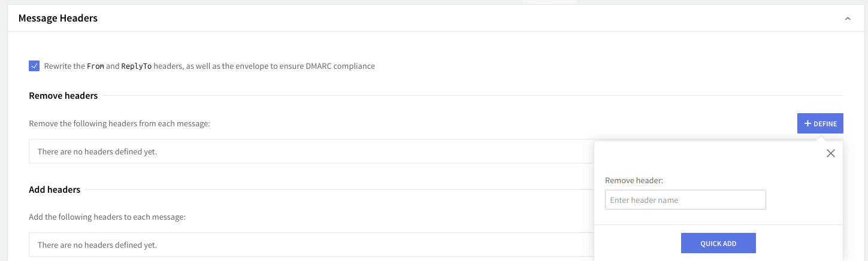Click the 'Remove headers' section heading
Screen dimensions: 868x261
(x=63, y=95)
